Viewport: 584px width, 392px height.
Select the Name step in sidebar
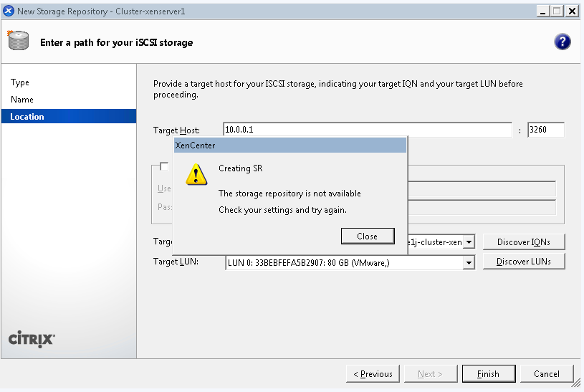(x=22, y=100)
